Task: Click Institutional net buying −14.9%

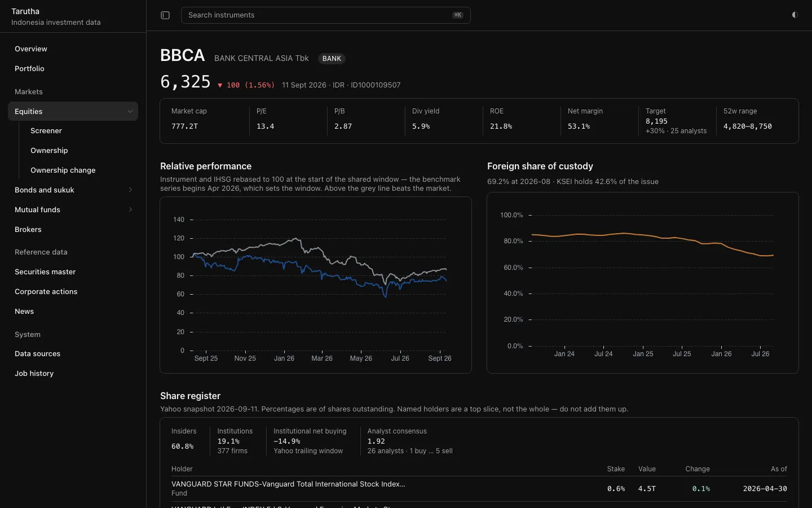Action: (286, 441)
